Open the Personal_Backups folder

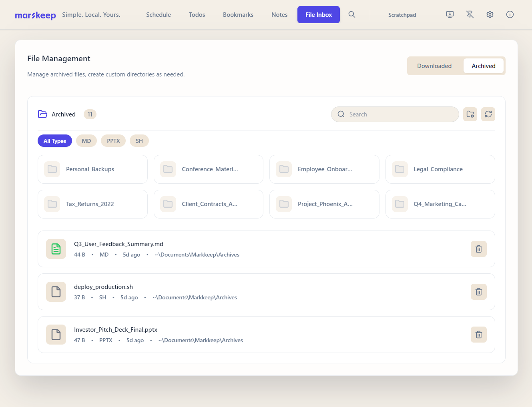point(92,169)
